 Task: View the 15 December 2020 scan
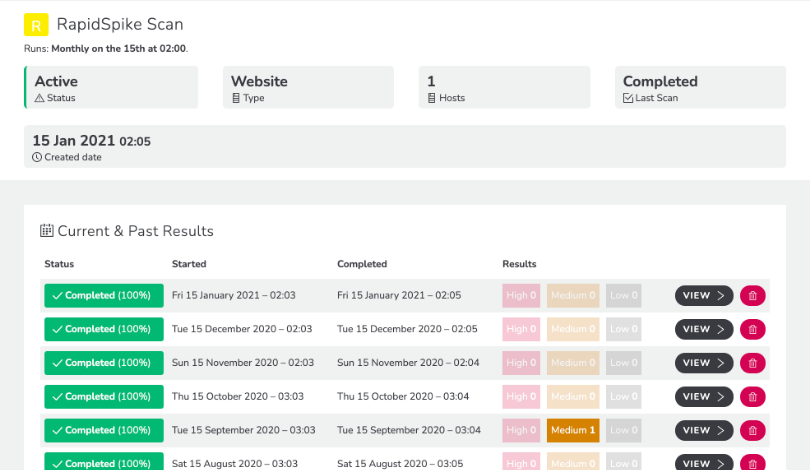(x=704, y=330)
